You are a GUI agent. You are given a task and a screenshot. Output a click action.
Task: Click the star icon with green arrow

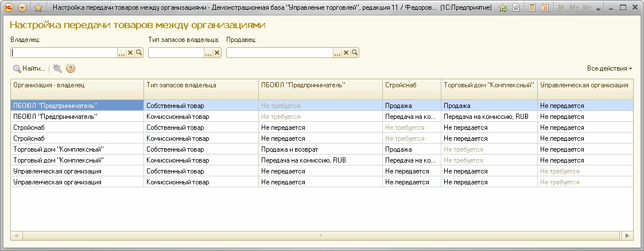(x=503, y=7)
